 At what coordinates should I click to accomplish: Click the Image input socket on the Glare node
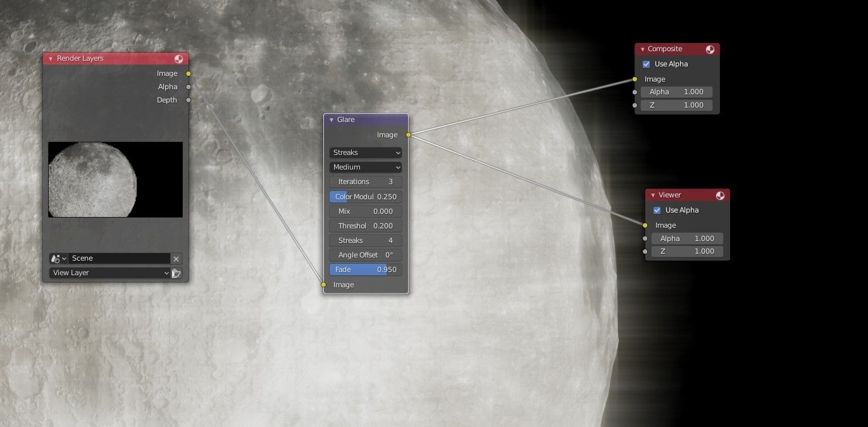(323, 285)
